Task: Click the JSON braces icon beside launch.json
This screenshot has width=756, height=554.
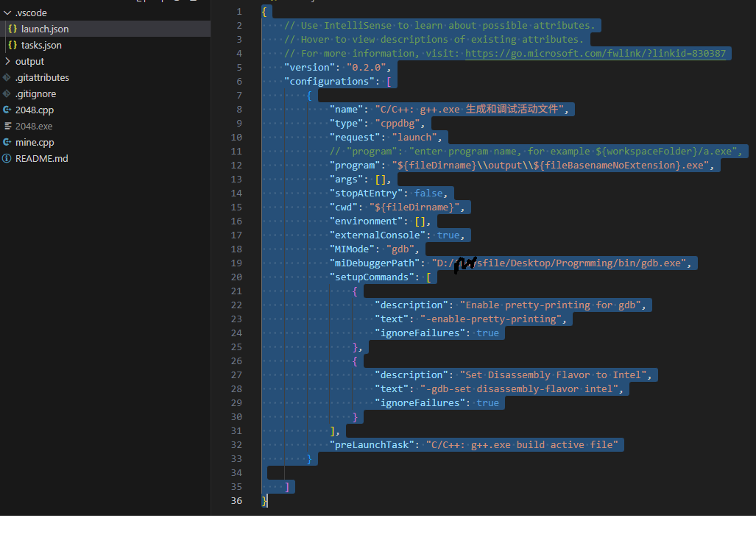Action: pos(13,29)
